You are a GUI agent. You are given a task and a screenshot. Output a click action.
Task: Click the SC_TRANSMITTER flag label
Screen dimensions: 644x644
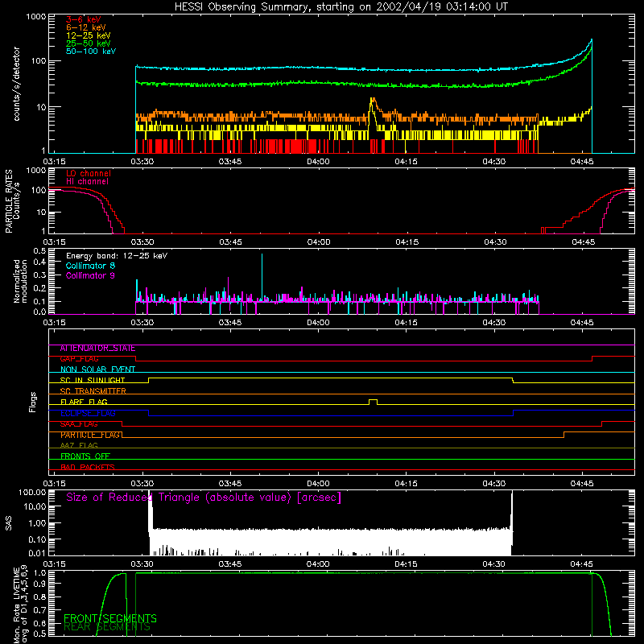coord(93,391)
